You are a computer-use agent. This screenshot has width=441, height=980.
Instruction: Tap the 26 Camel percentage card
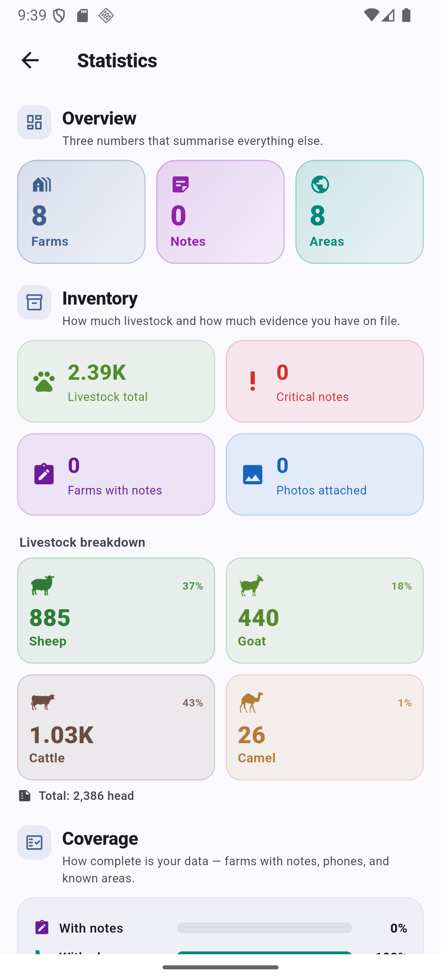325,727
